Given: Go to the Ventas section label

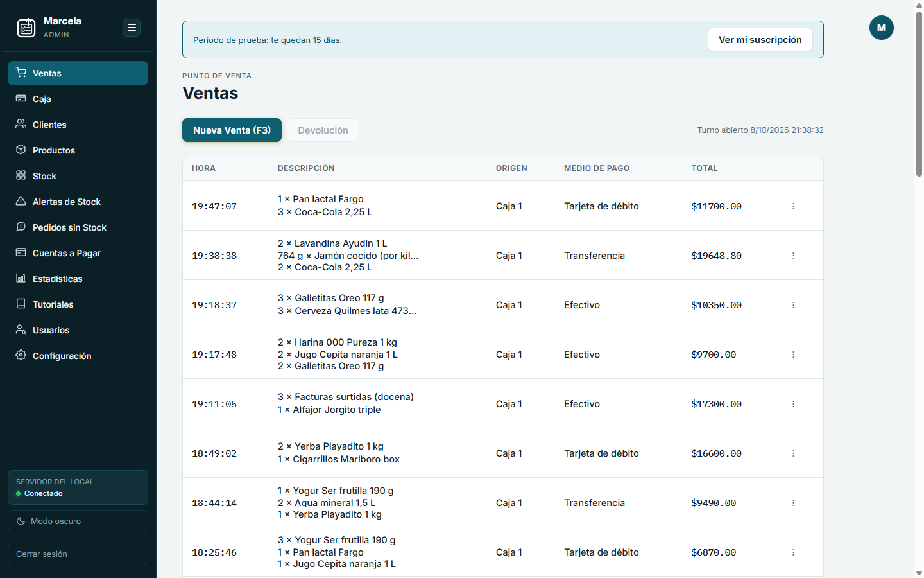Looking at the screenshot, I should (47, 73).
